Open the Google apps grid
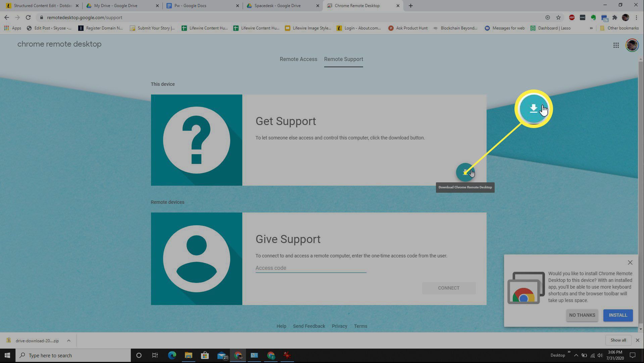 tap(616, 45)
